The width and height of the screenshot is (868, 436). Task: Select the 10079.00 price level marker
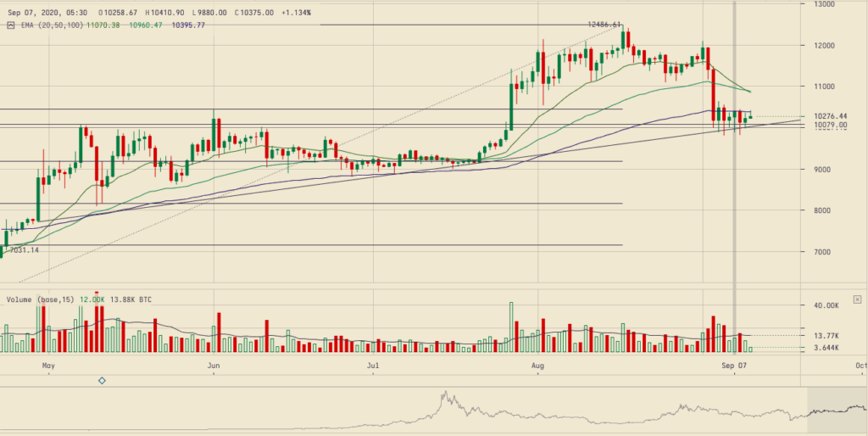tap(831, 126)
